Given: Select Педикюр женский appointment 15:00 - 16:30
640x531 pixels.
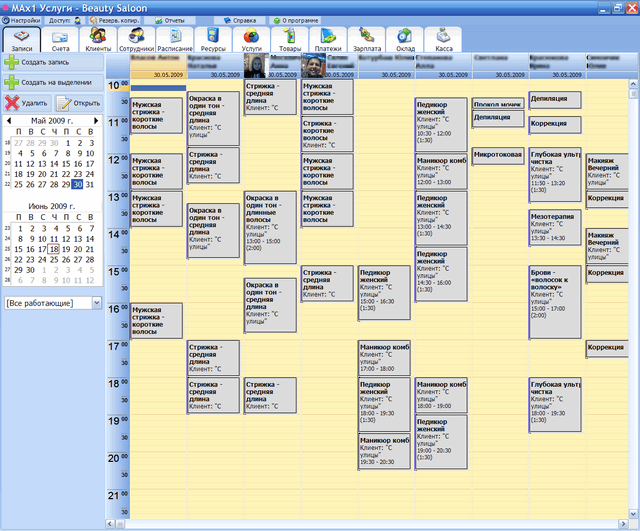Looking at the screenshot, I should point(384,293).
